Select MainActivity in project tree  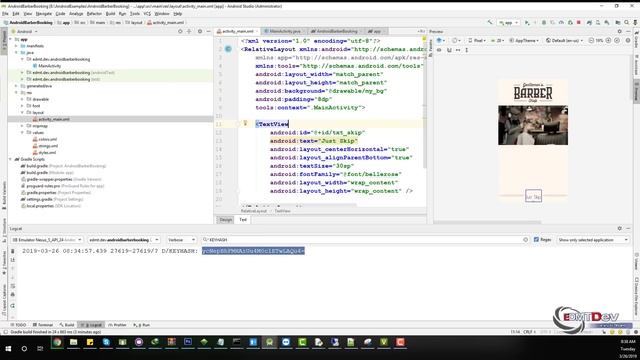pyautogui.click(x=50, y=66)
